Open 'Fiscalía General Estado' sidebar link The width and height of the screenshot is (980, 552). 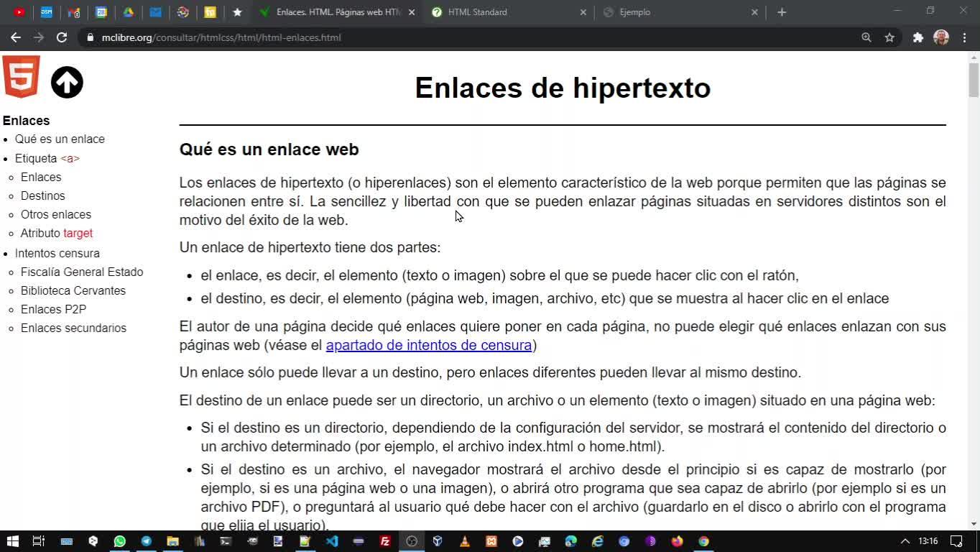click(82, 272)
